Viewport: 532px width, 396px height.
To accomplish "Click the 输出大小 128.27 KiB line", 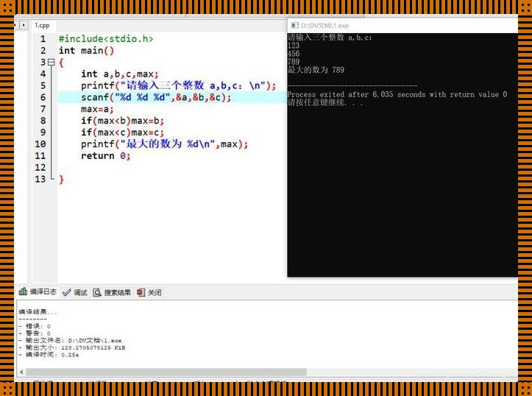I will click(72, 347).
